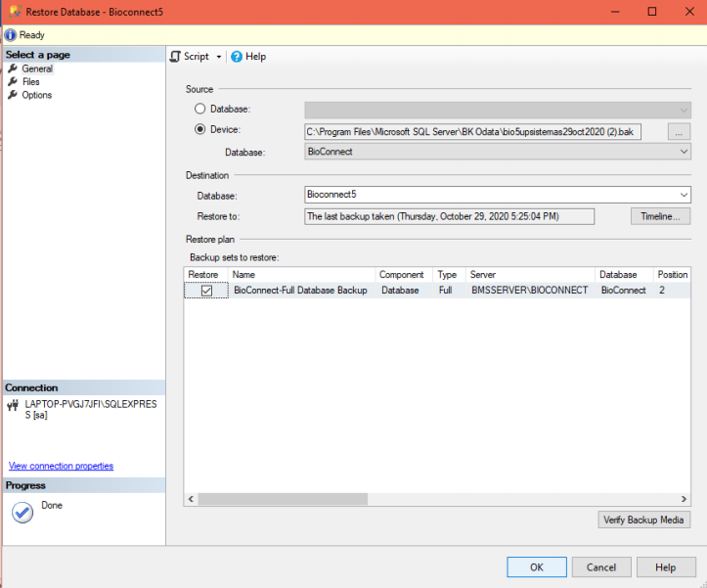Click the Restore Database title bar icon

(16, 12)
